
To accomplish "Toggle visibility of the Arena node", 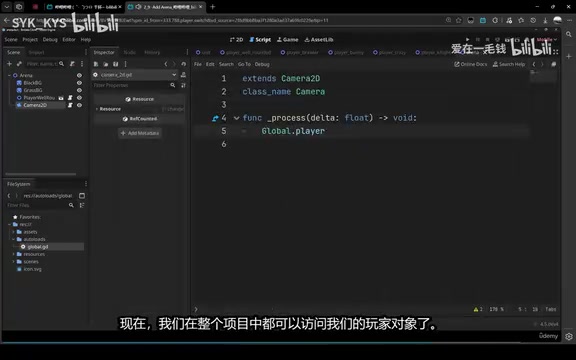I will [x=79, y=75].
